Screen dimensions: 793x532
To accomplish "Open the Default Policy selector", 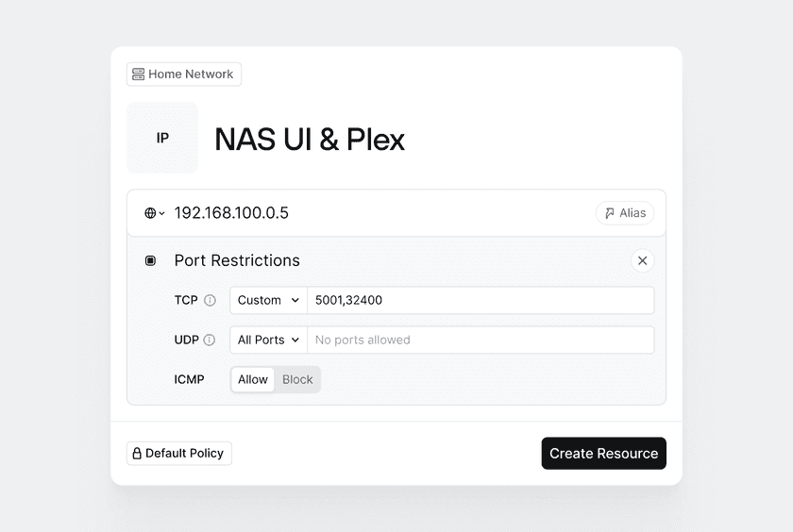I will click(x=179, y=454).
